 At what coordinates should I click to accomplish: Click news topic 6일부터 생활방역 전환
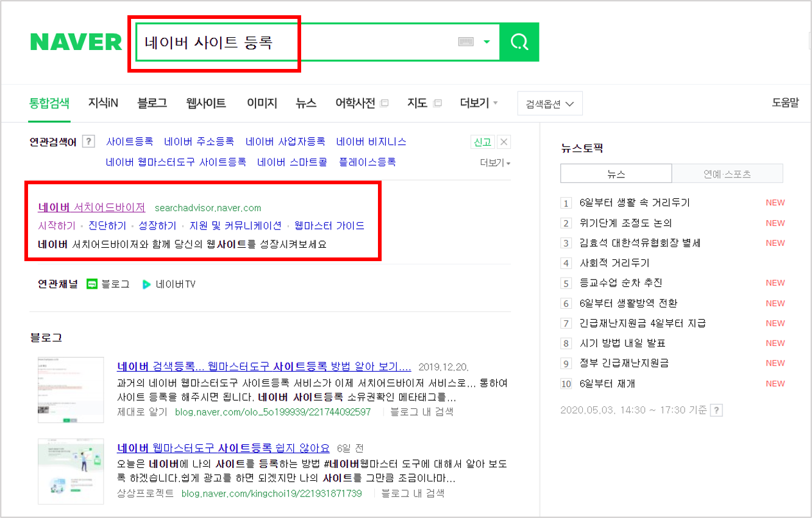point(629,303)
